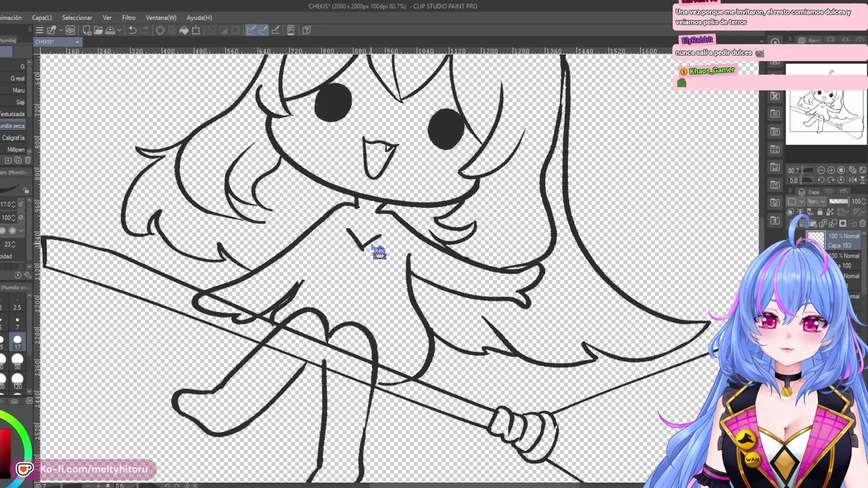Click zoom in plus icon in Navigator
This screenshot has height=488, width=868.
click(831, 170)
